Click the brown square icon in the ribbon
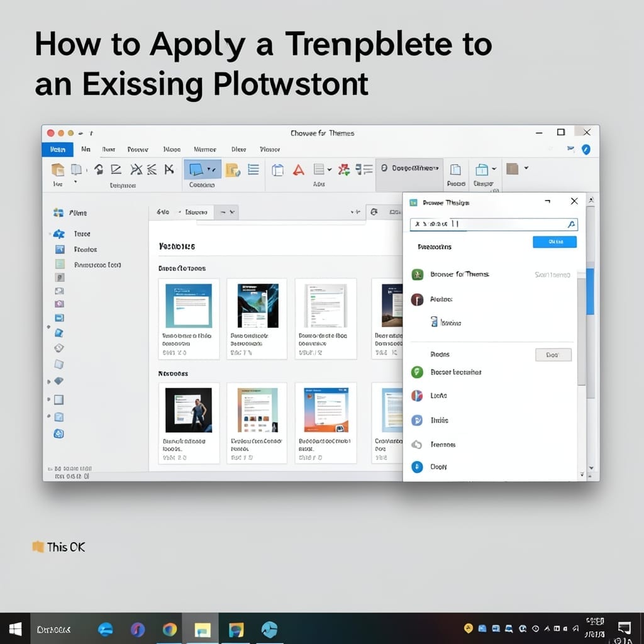The width and height of the screenshot is (644, 644). coord(512,169)
